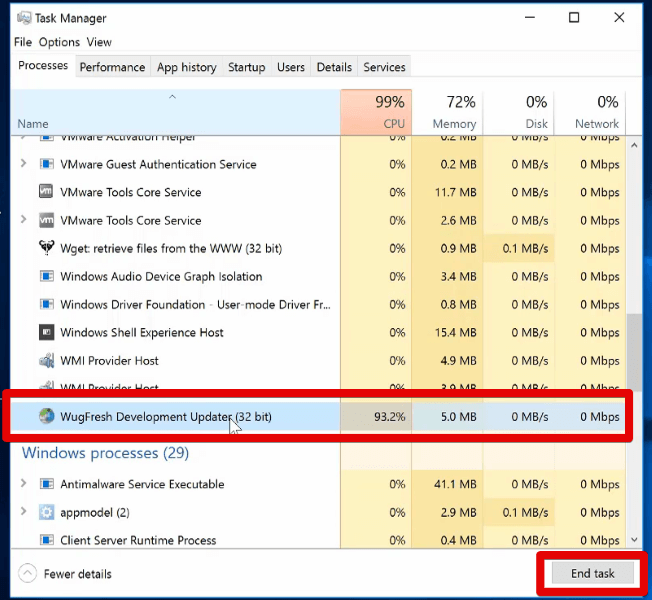Click the Windows Driver Foundation process icon
Screen dimensions: 652x600
point(47,304)
